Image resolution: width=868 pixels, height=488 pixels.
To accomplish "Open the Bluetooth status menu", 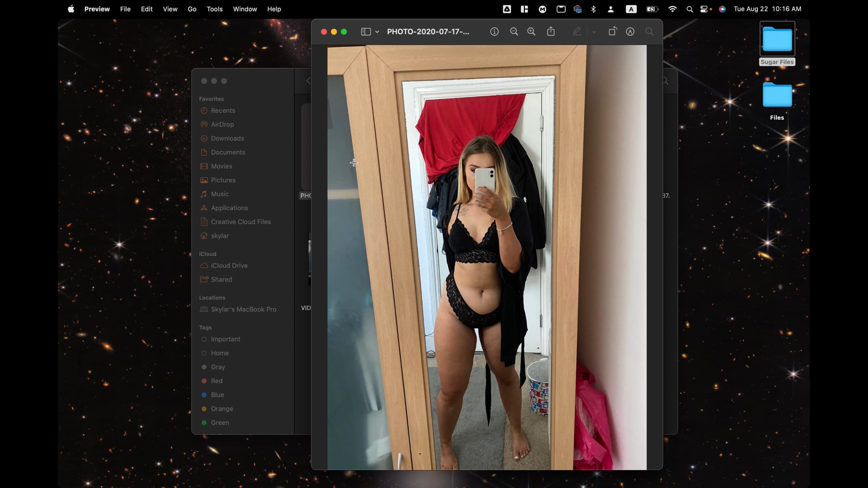I will click(x=594, y=9).
